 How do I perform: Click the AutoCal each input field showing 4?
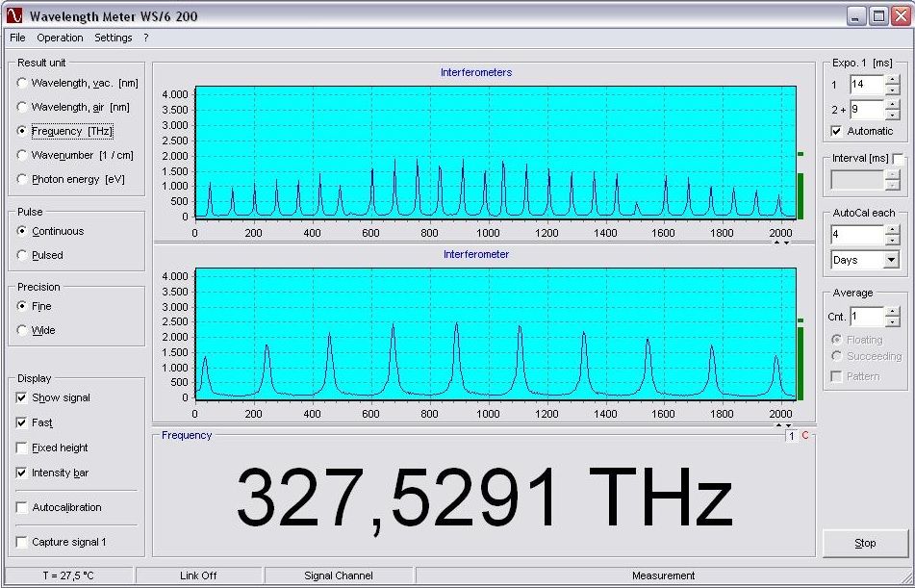pos(858,236)
